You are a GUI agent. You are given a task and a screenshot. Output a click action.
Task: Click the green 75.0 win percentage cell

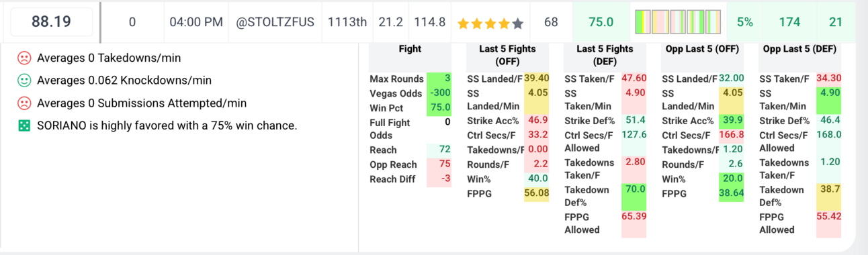coord(601,22)
